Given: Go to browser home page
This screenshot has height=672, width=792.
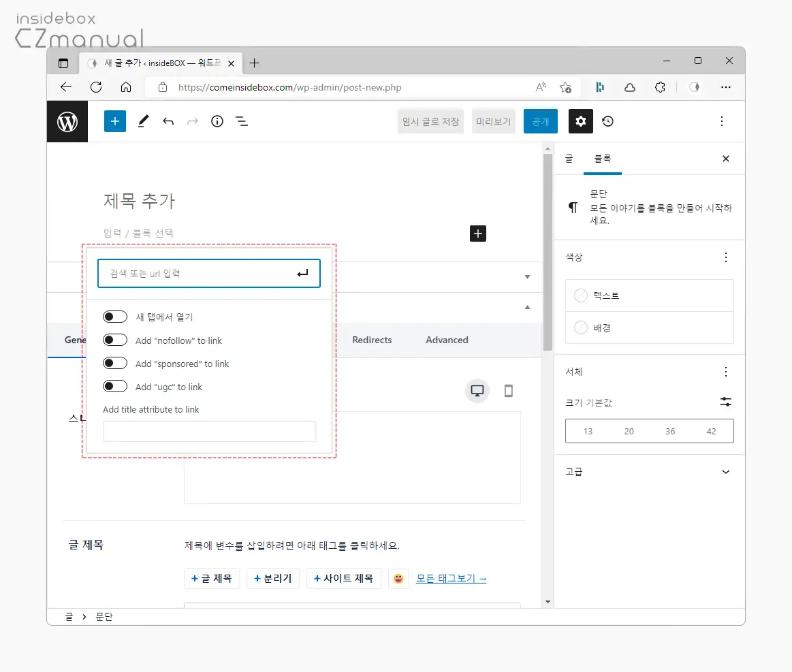Looking at the screenshot, I should pyautogui.click(x=126, y=87).
